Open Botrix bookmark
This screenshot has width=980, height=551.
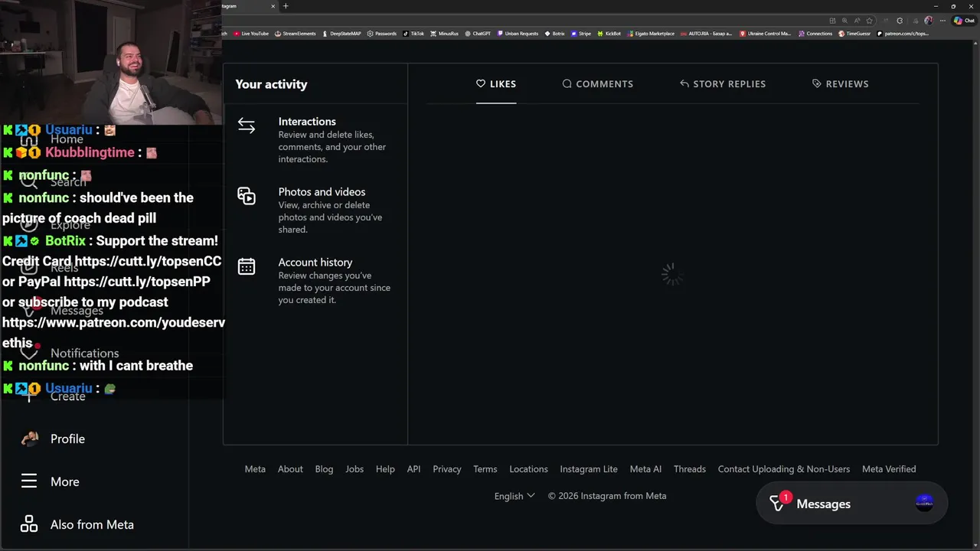554,34
